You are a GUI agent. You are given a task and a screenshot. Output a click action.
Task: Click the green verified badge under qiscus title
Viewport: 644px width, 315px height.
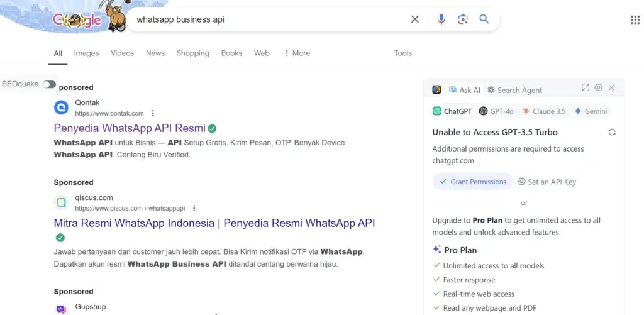pyautogui.click(x=60, y=238)
